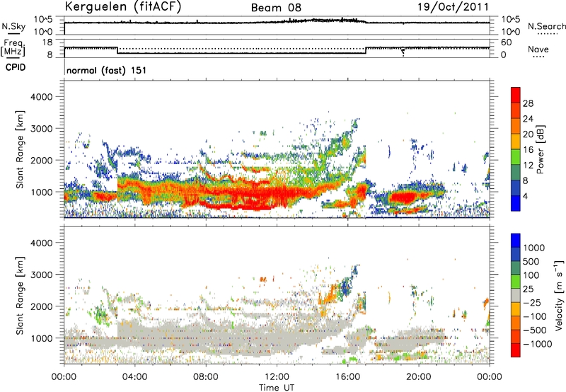Click the '500' tick on the Velocity colorbar

pyautogui.click(x=531, y=262)
